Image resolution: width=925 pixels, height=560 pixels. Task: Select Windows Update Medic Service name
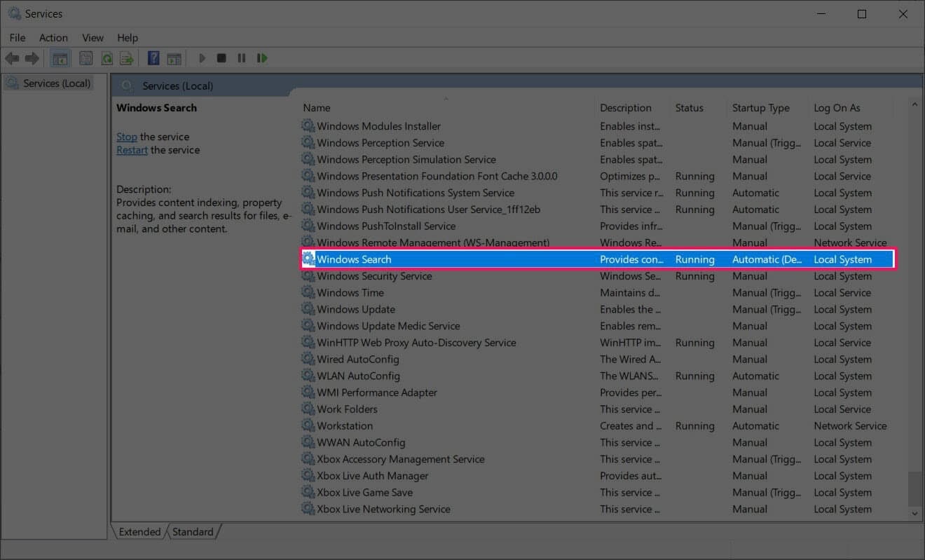[388, 327]
